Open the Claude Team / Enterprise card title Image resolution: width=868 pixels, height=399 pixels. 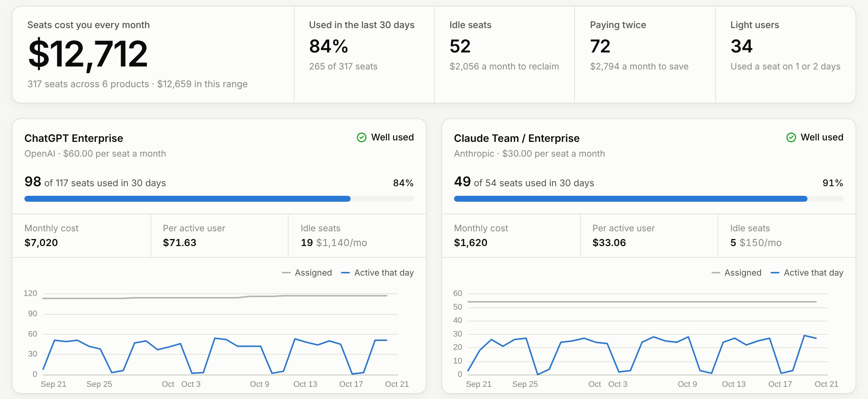point(517,138)
